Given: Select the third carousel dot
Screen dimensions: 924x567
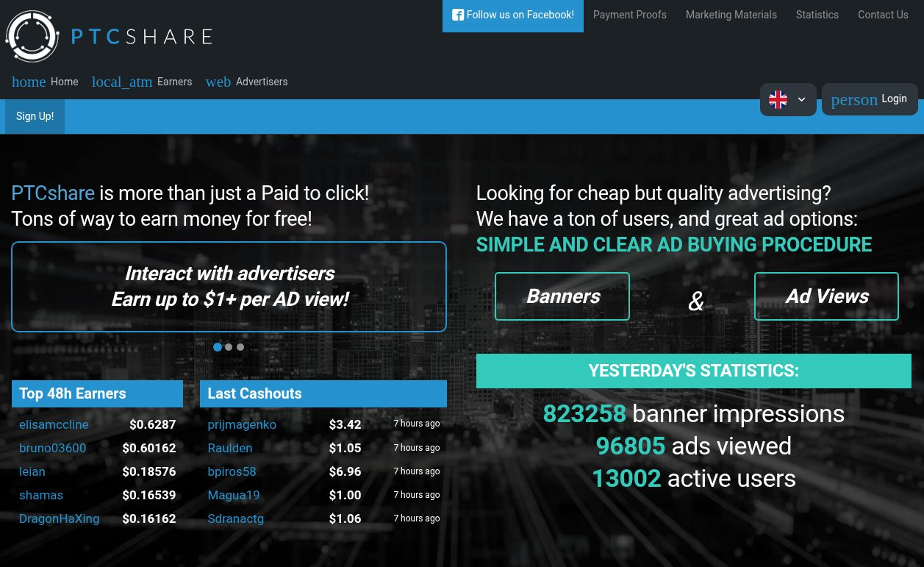Looking at the screenshot, I should [x=240, y=347].
